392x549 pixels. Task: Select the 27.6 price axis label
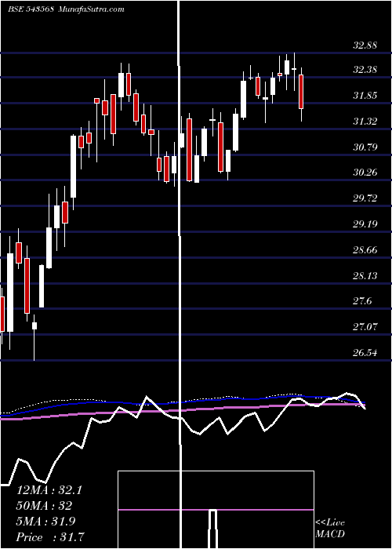coord(362,301)
